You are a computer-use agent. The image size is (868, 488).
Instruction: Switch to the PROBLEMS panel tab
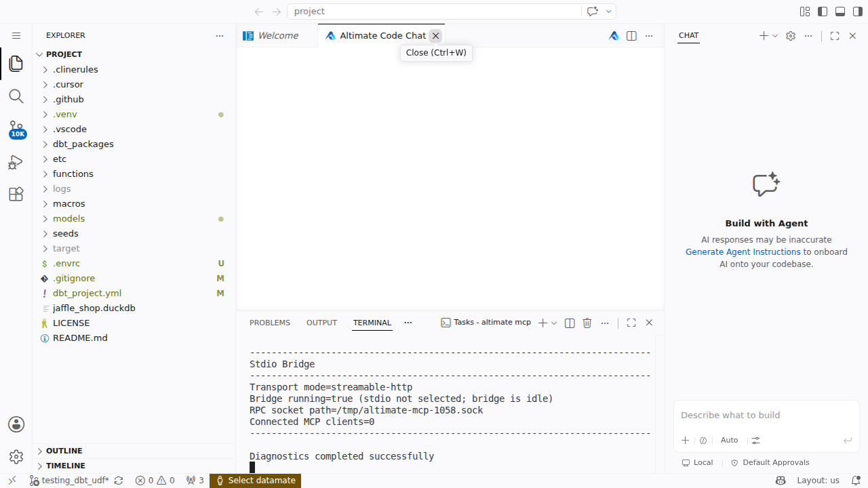(x=270, y=323)
